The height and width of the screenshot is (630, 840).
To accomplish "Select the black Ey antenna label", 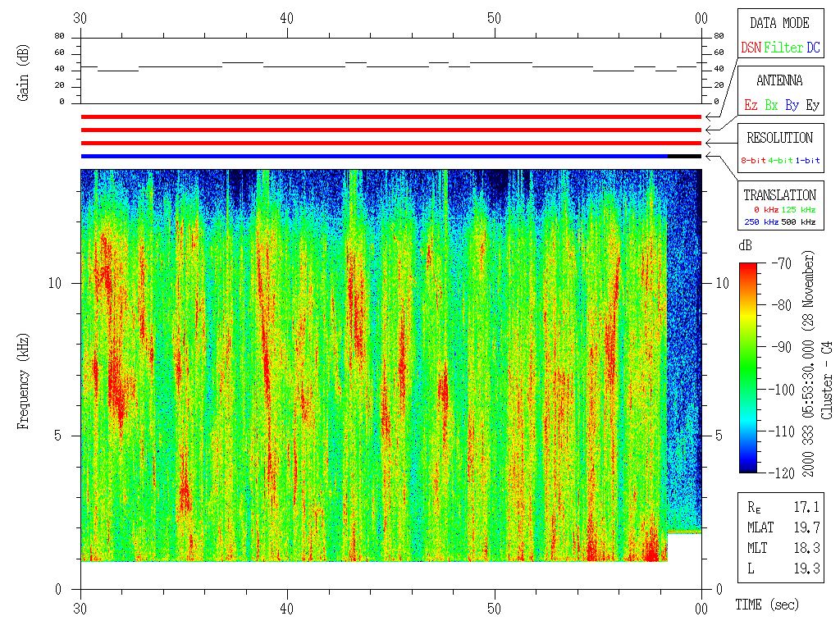I will pos(812,106).
